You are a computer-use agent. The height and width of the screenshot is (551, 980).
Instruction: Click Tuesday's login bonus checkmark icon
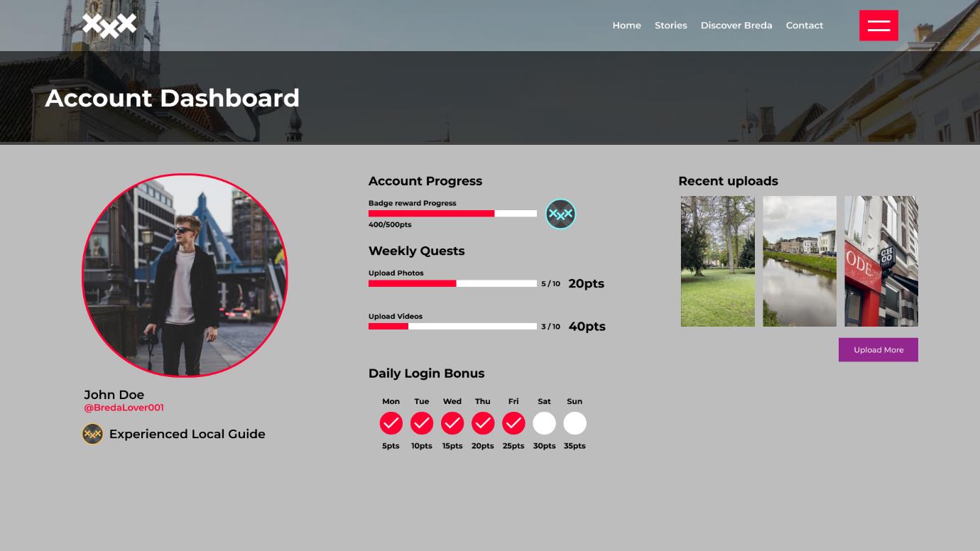[x=422, y=423]
